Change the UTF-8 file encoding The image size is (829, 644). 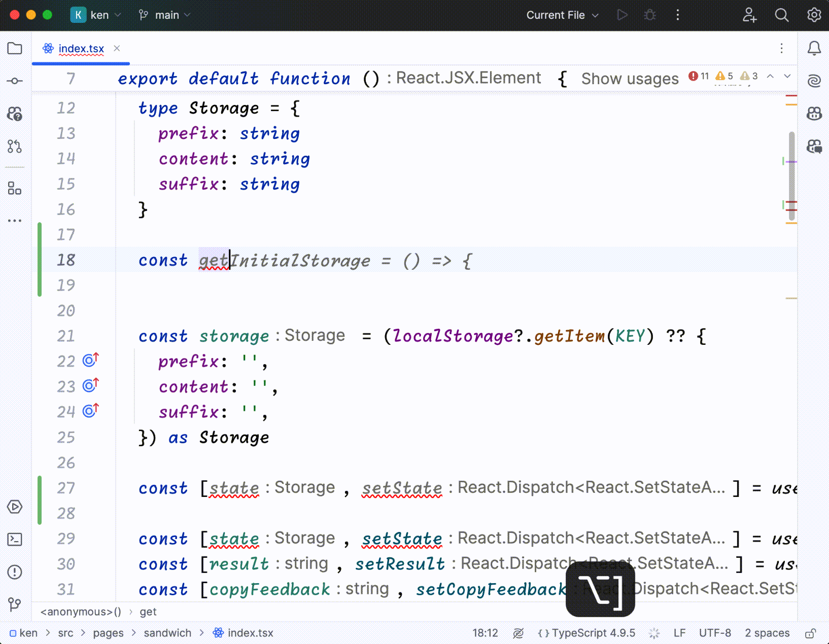click(x=715, y=633)
